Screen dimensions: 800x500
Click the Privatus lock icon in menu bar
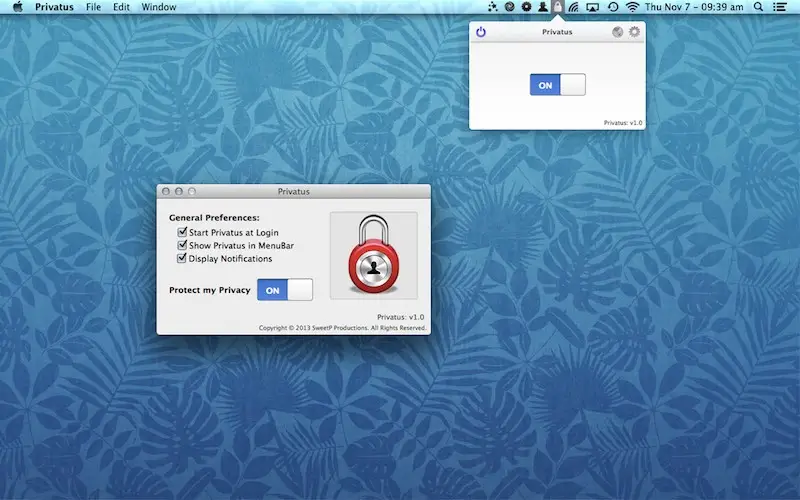coord(558,7)
